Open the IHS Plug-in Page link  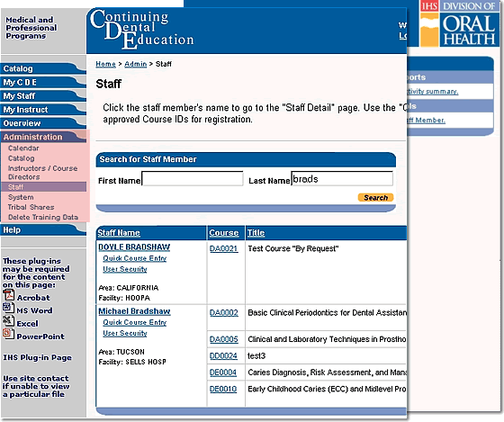[x=37, y=357]
